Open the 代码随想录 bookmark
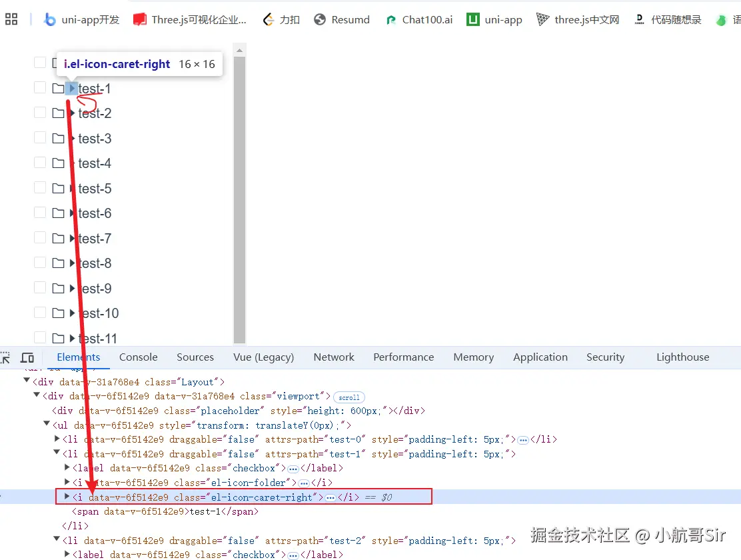The height and width of the screenshot is (560, 741). 668,19
